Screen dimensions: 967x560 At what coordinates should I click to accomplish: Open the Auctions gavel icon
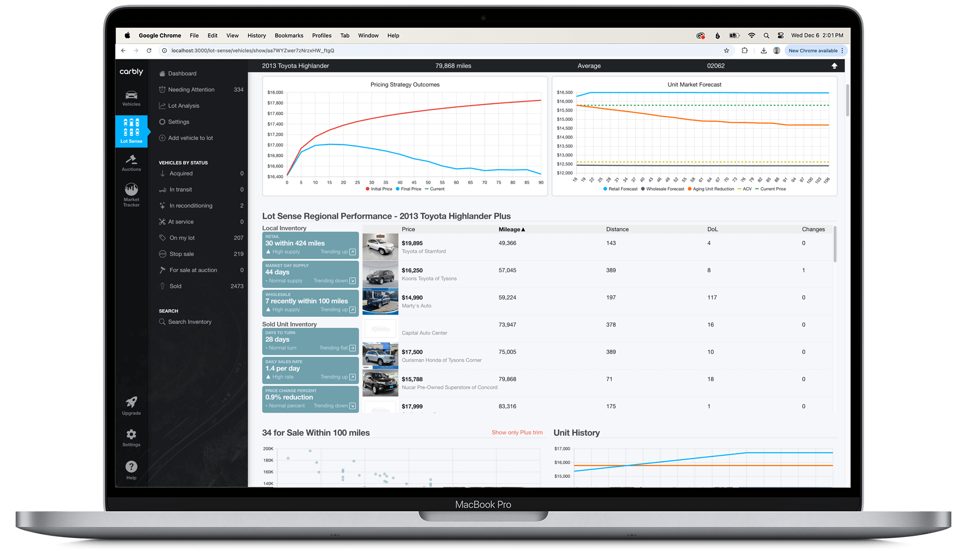pos(131,163)
